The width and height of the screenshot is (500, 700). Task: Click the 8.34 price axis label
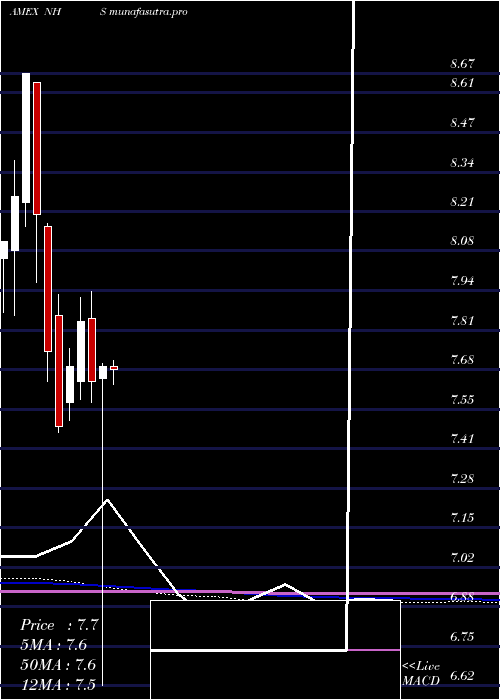[x=462, y=162]
